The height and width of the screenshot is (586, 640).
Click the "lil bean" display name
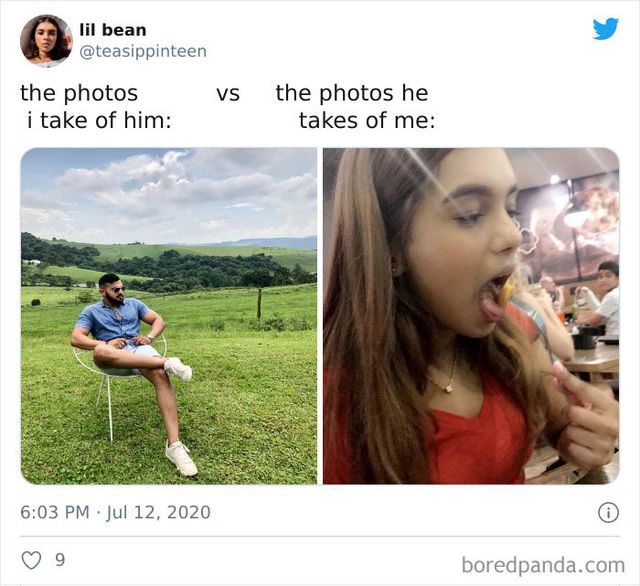[112, 30]
